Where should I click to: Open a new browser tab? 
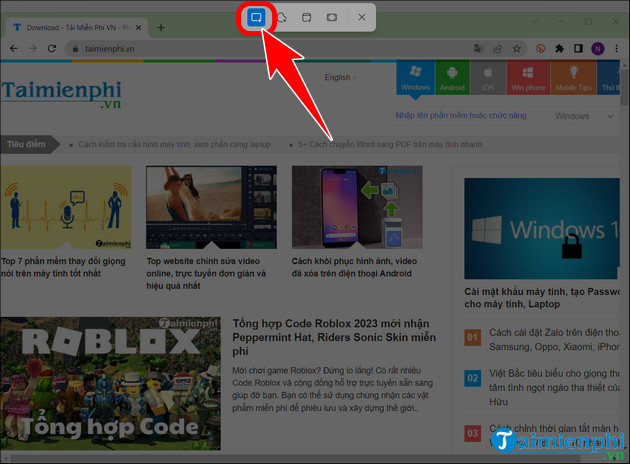tap(161, 28)
